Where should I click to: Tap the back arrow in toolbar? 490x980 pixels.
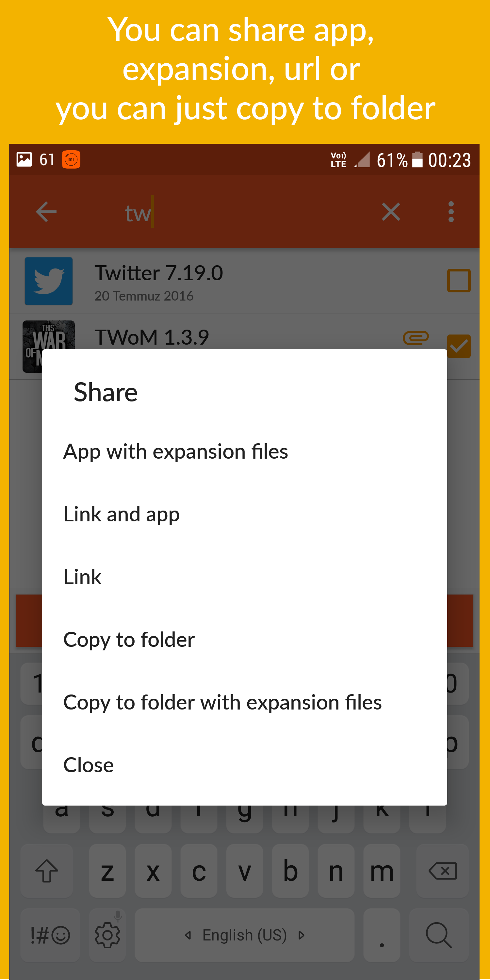pos(46,212)
